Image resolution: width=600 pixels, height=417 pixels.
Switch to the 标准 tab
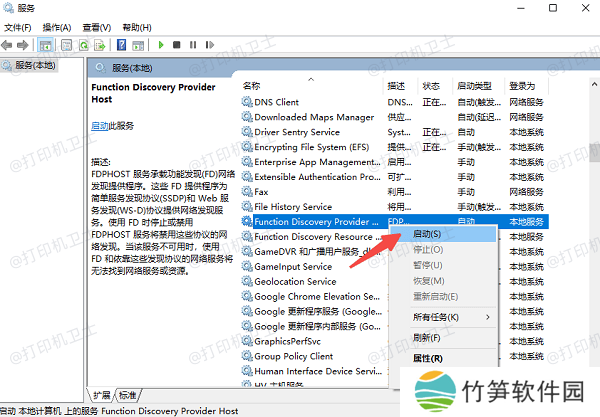pos(128,394)
